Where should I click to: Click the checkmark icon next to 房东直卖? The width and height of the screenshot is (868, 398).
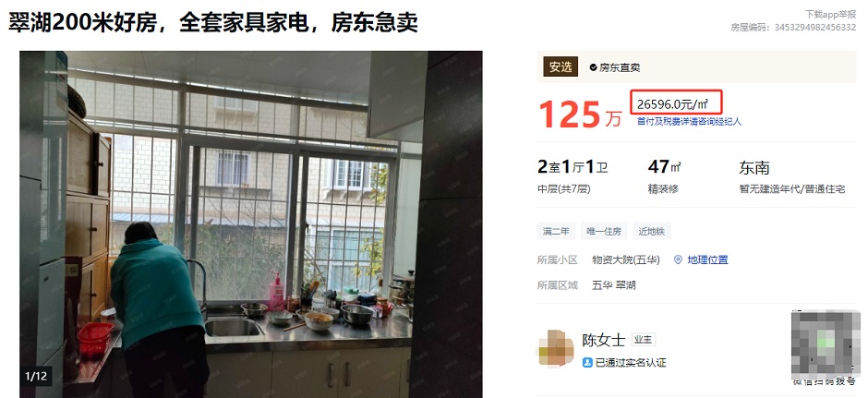point(594,67)
